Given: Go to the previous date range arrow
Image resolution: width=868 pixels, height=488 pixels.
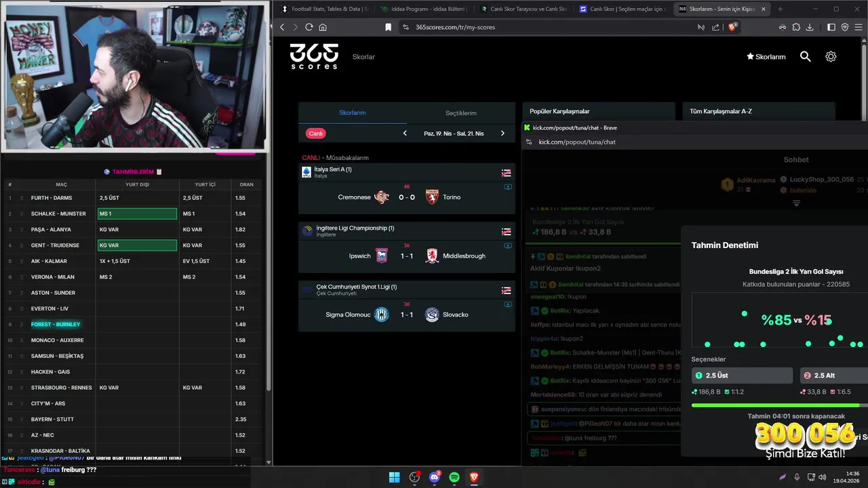Looking at the screenshot, I should (x=405, y=134).
